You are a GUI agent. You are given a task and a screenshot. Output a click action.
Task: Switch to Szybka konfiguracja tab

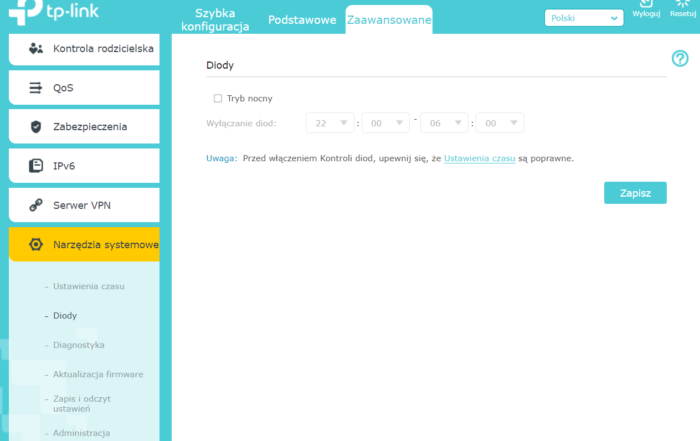215,20
